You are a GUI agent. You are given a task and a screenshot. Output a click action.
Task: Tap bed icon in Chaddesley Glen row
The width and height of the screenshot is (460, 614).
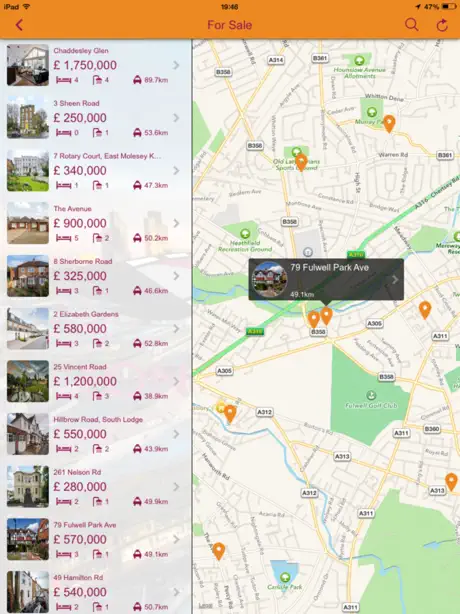point(63,80)
